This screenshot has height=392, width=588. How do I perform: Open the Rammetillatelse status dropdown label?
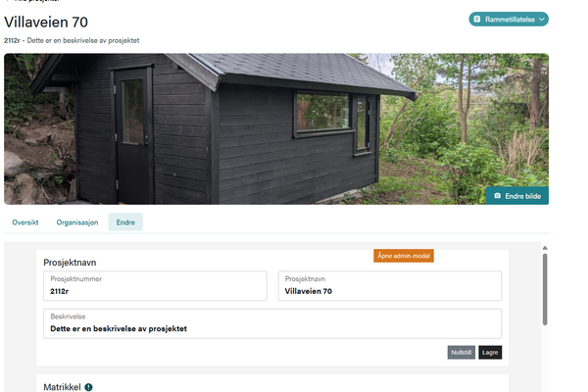pos(510,20)
